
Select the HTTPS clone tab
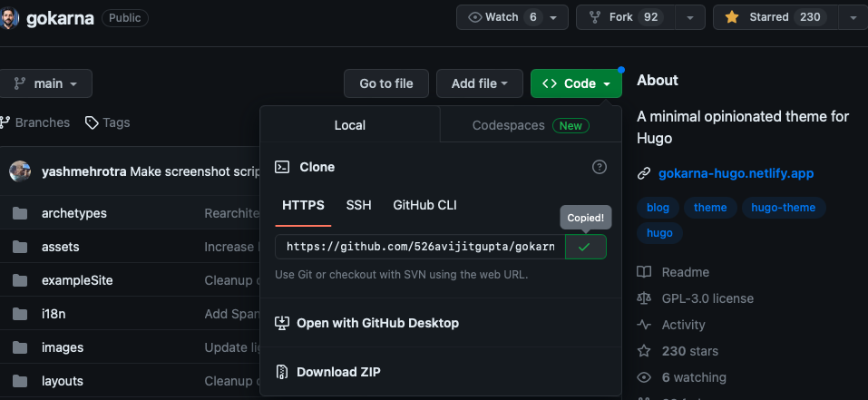click(303, 206)
